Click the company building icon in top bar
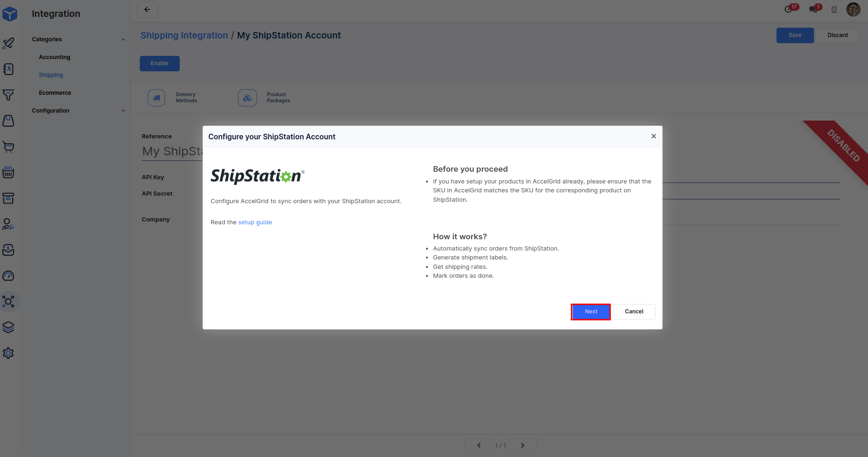Image resolution: width=868 pixels, height=457 pixels. (x=834, y=10)
